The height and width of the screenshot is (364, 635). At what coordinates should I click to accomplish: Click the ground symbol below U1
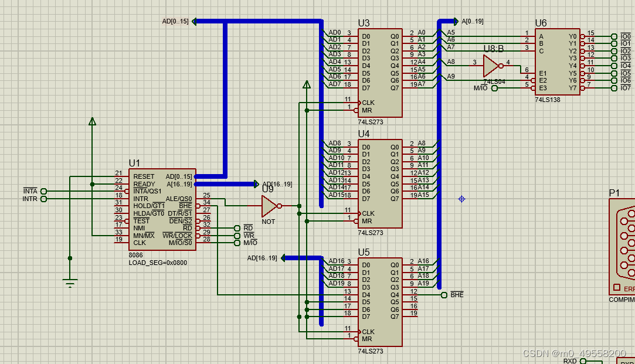click(70, 280)
